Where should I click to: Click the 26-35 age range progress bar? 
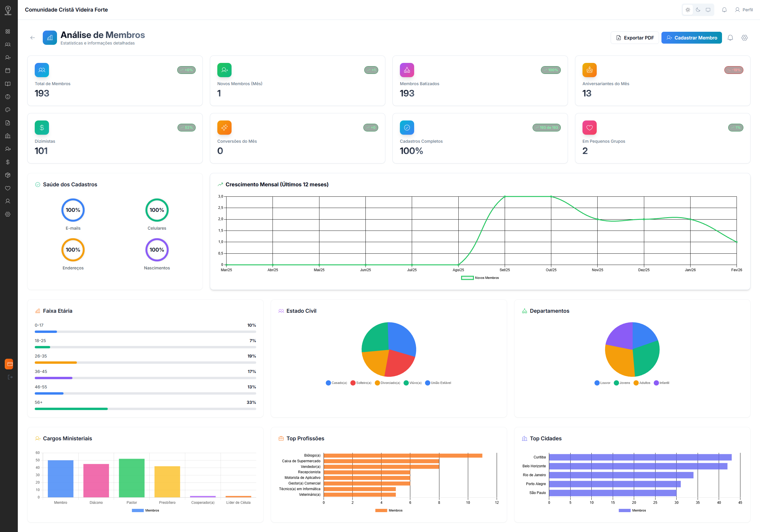pyautogui.click(x=145, y=363)
